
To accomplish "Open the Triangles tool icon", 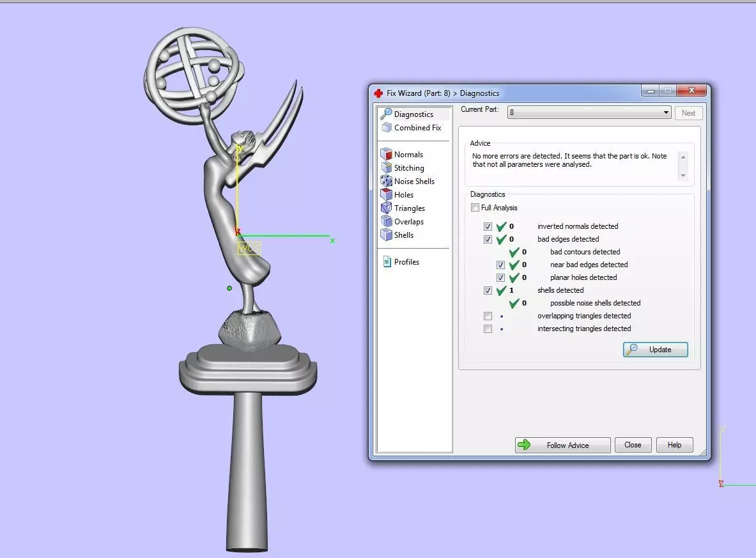I will click(386, 208).
